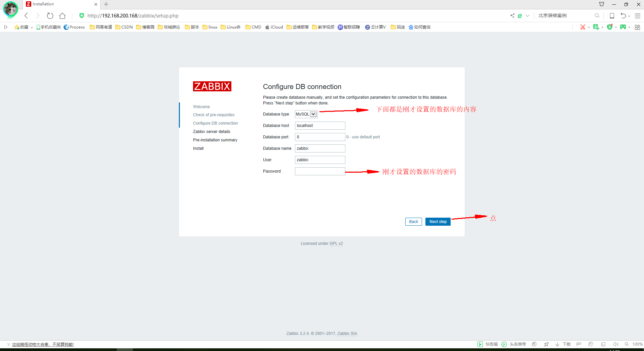Click the share icon in address bar
Image resolution: width=644 pixels, height=351 pixels.
512,16
